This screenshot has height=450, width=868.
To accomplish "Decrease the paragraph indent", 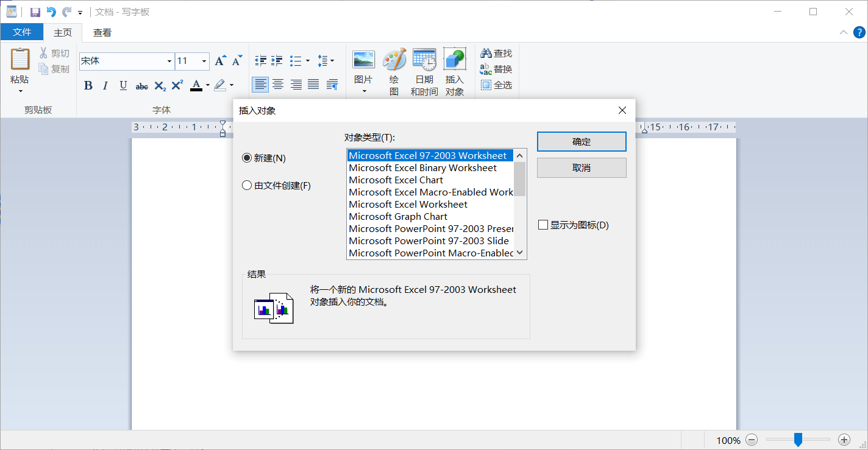I will click(260, 61).
